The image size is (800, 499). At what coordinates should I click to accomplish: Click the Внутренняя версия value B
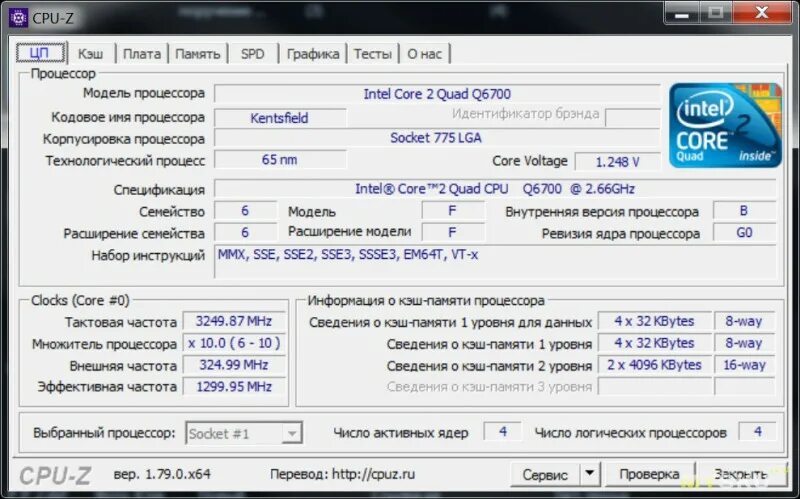click(744, 211)
